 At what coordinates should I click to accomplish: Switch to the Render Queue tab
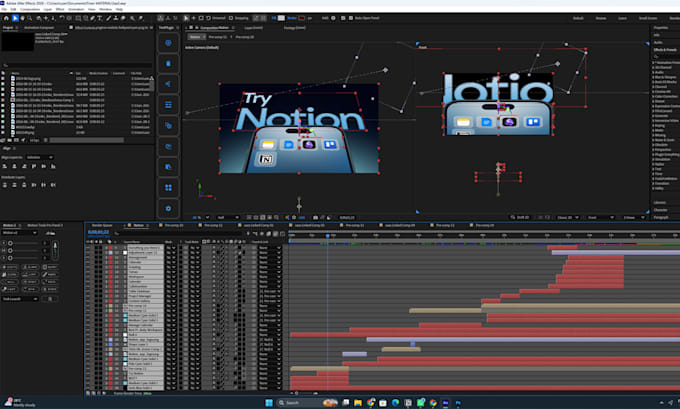(102, 226)
